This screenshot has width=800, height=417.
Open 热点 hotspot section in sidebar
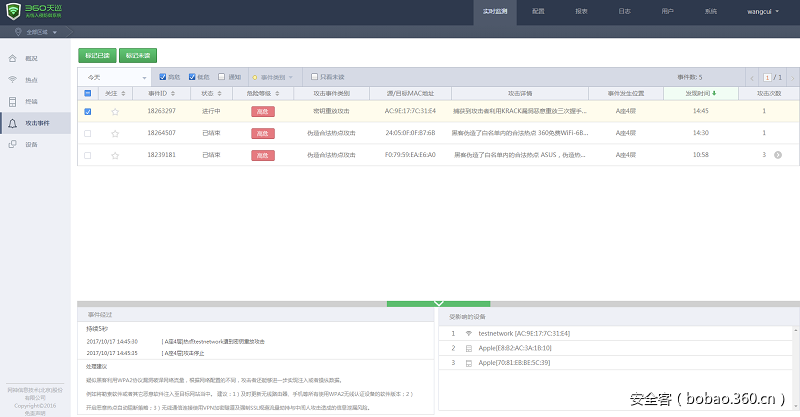coord(30,80)
